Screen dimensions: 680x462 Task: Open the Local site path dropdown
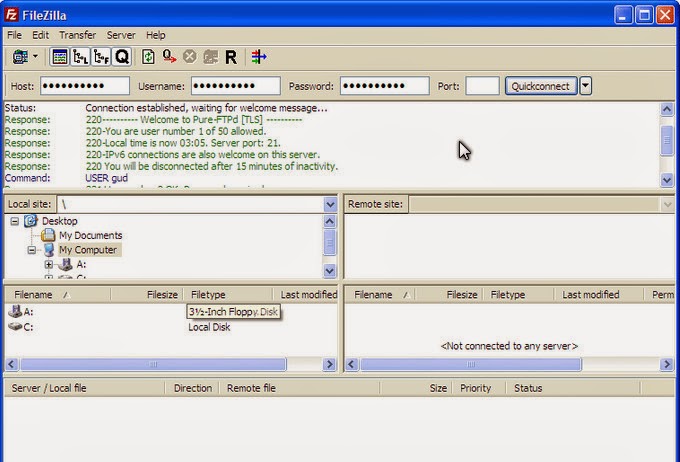(x=330, y=204)
